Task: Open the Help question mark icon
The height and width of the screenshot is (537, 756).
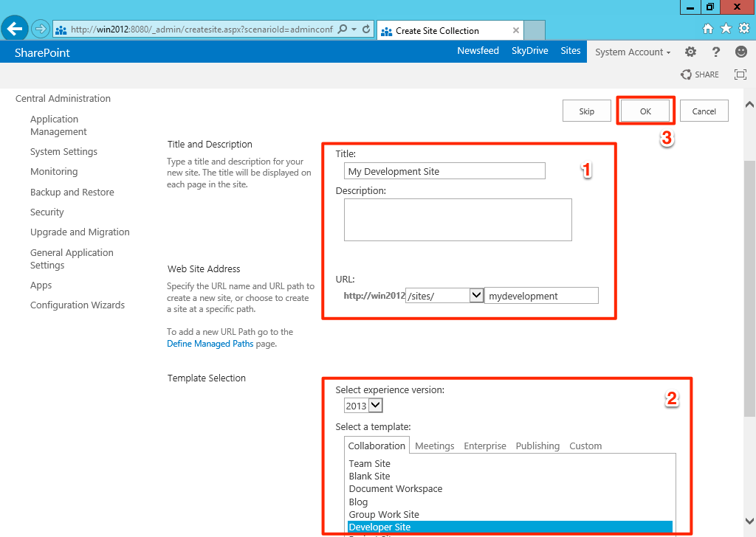Action: click(x=716, y=52)
